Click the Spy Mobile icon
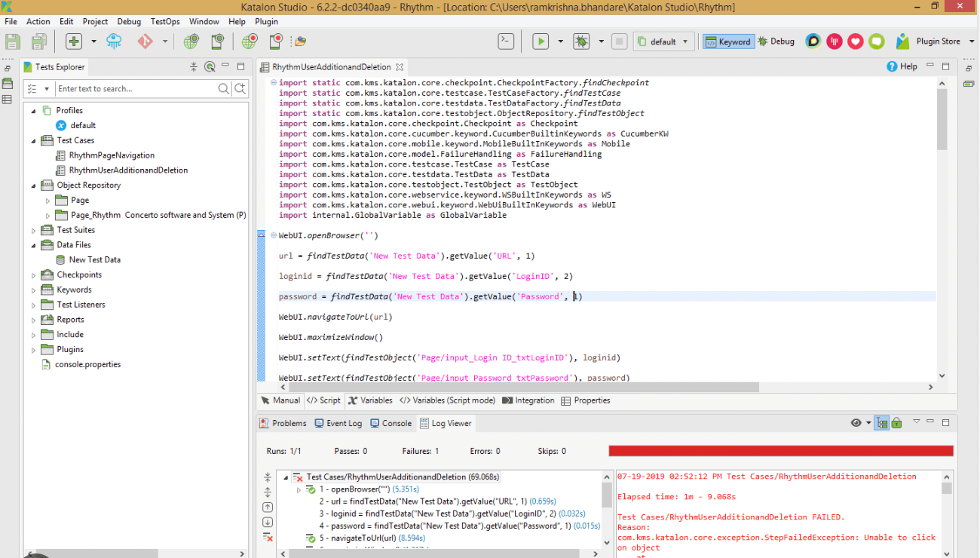Image resolution: width=980 pixels, height=558 pixels. (x=218, y=41)
